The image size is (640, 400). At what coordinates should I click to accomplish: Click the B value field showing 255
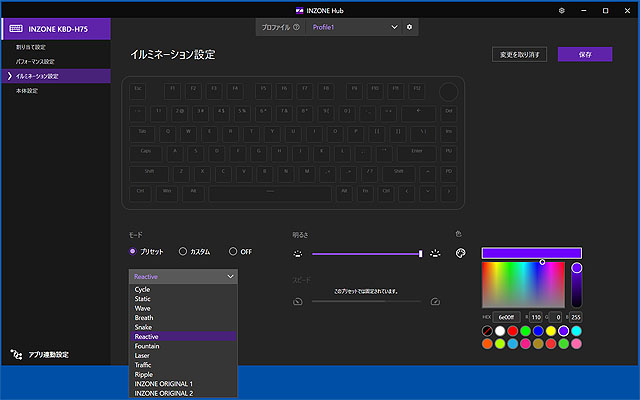tap(576, 317)
